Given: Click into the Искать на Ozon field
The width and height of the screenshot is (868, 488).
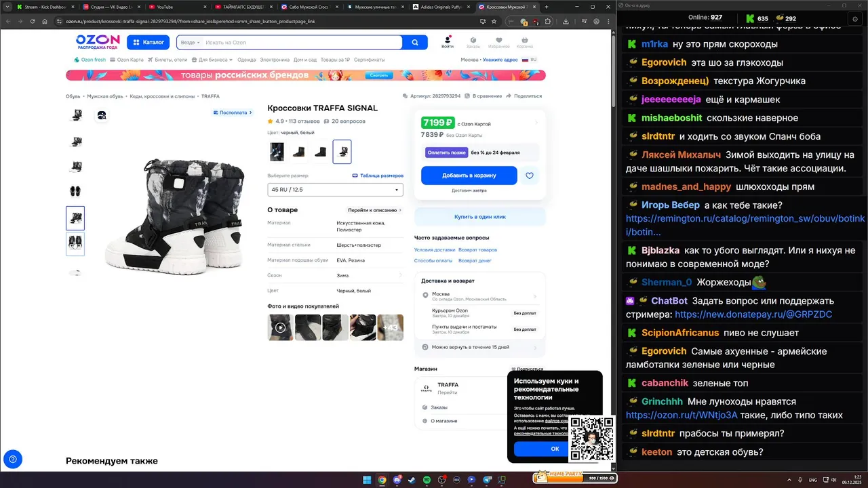Looking at the screenshot, I should point(302,43).
